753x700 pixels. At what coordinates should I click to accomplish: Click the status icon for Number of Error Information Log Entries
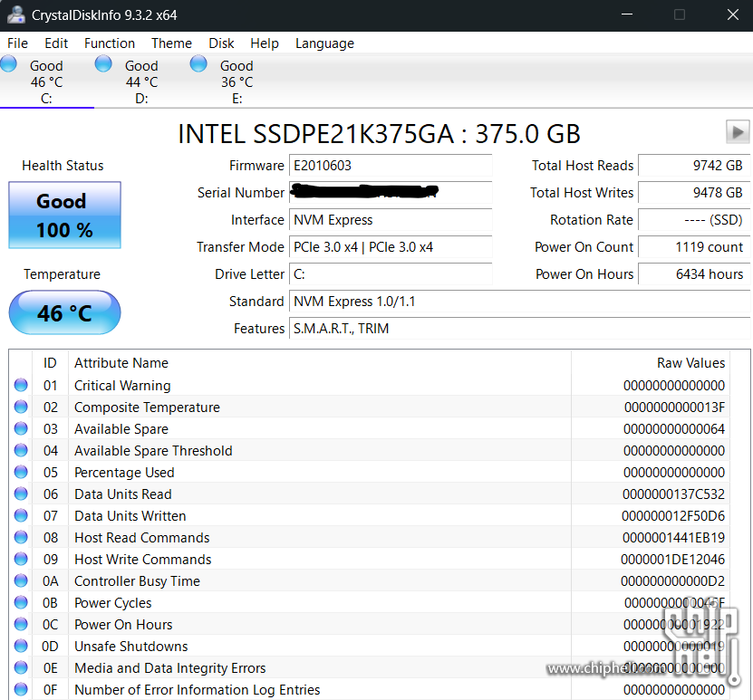pyautogui.click(x=21, y=689)
